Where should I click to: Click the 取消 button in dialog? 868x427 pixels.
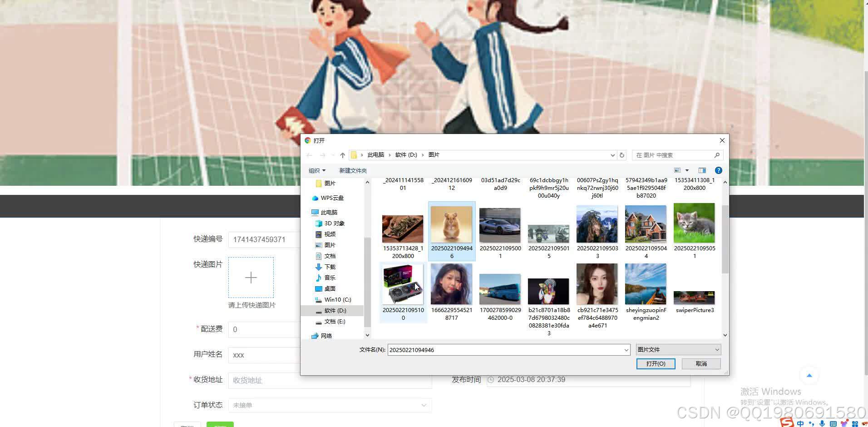coord(701,364)
